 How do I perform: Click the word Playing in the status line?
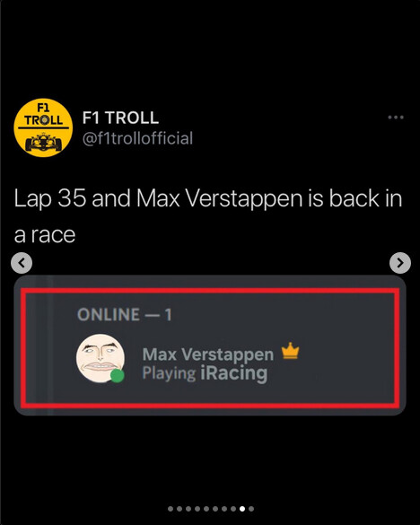169,373
